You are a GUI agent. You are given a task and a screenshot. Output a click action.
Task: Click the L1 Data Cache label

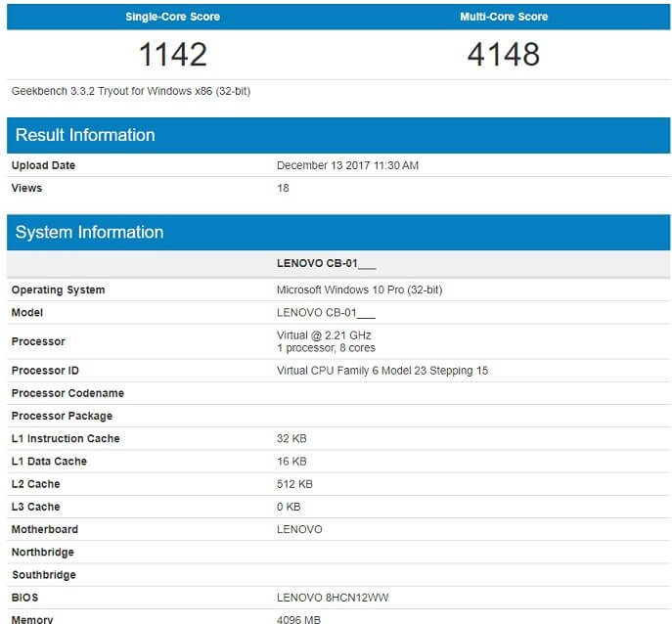[x=49, y=462]
